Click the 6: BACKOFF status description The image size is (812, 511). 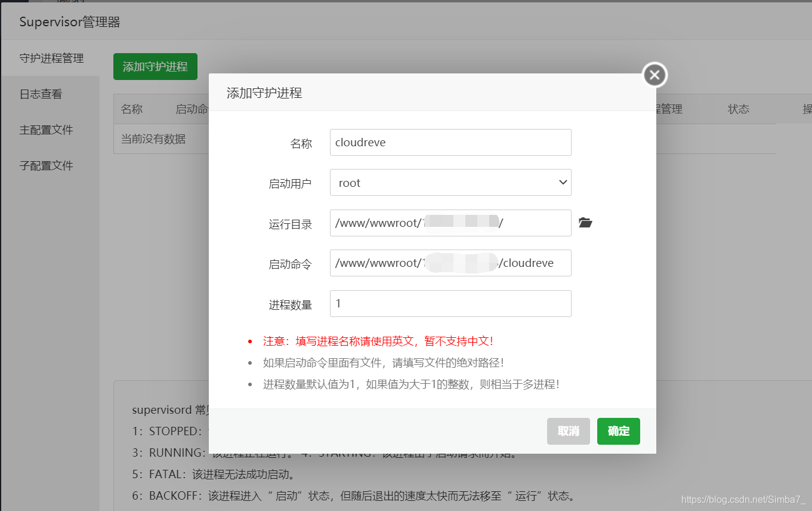(x=353, y=495)
